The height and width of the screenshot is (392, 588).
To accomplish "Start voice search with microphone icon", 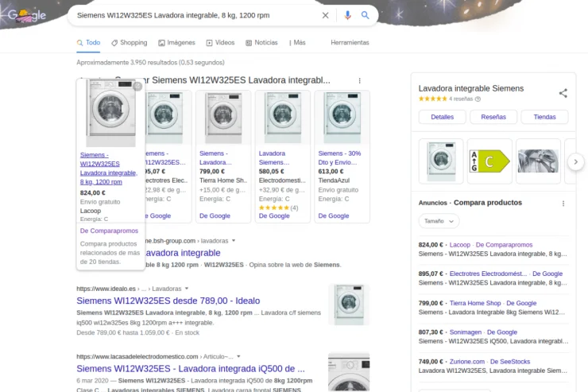I will click(347, 15).
